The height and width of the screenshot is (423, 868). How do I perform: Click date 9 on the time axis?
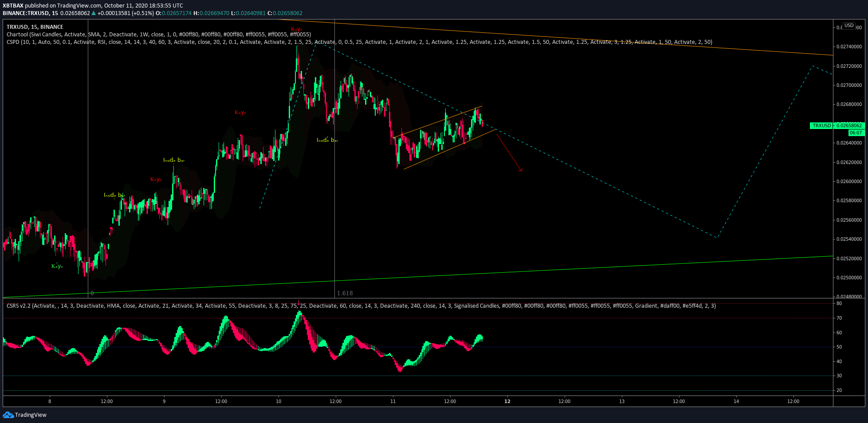tap(164, 401)
